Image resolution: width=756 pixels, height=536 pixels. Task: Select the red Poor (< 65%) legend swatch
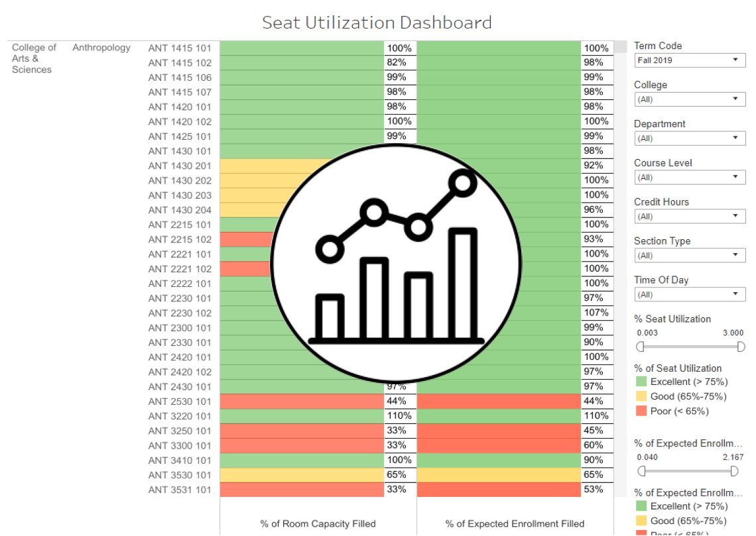(x=643, y=409)
